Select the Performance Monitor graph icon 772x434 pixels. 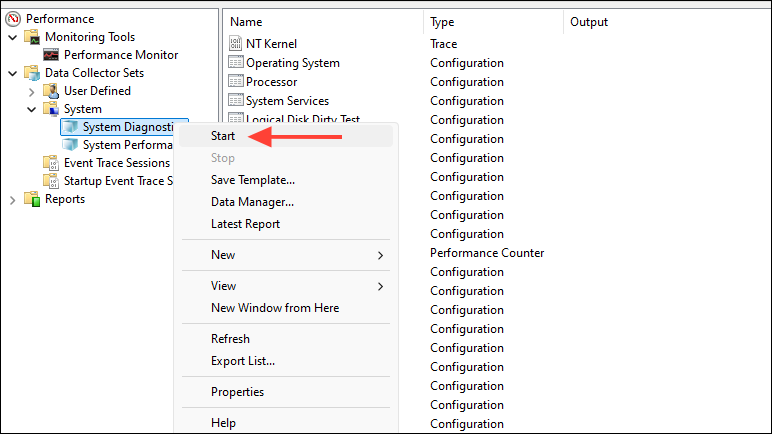[52, 55]
